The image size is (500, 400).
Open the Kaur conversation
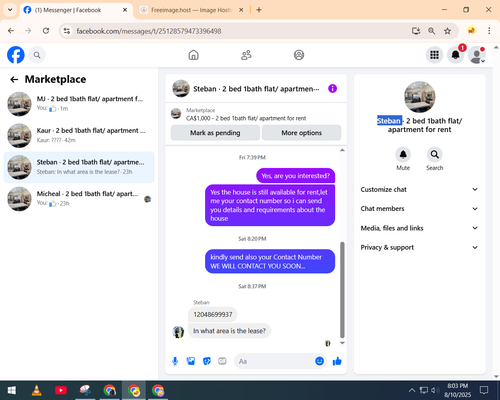(x=79, y=135)
